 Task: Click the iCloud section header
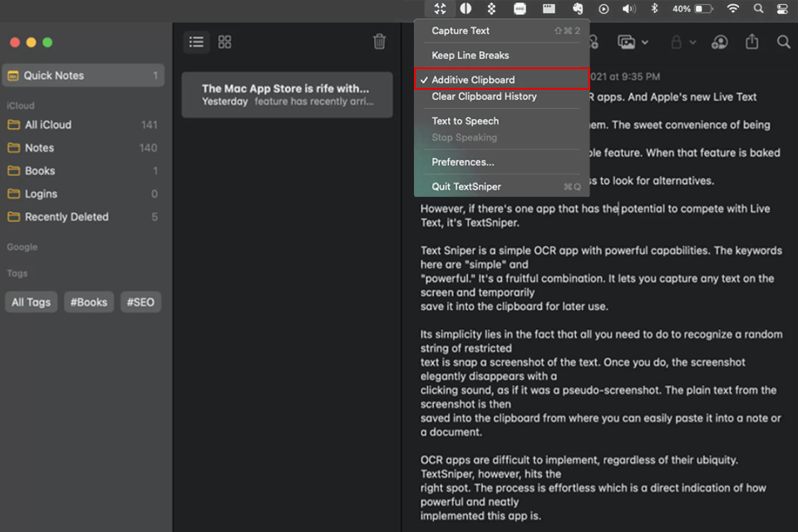coord(20,106)
